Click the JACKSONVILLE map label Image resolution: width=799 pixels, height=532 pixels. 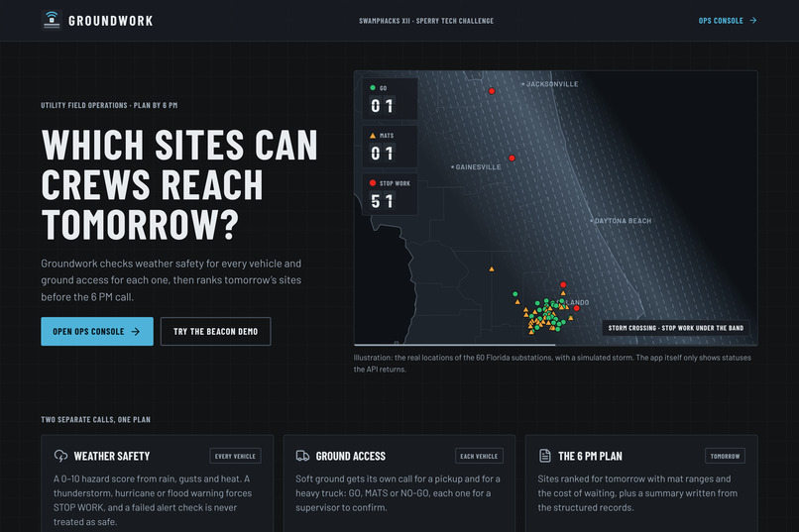pyautogui.click(x=552, y=84)
